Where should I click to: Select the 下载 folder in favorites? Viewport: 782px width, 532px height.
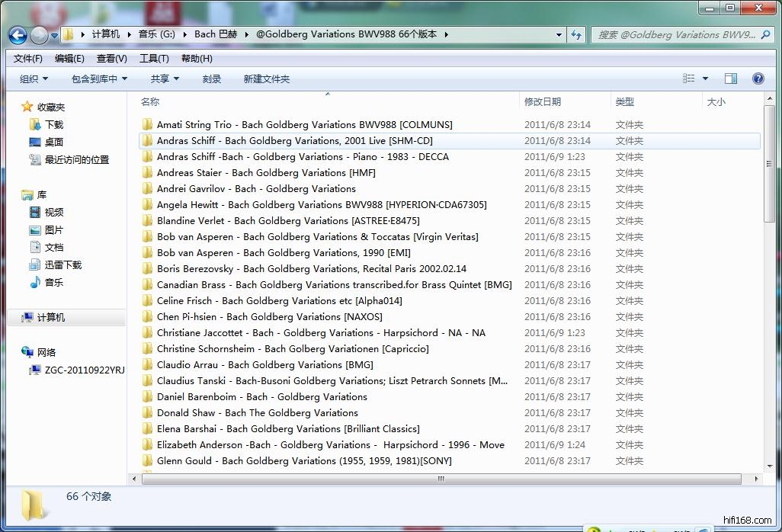[x=53, y=124]
